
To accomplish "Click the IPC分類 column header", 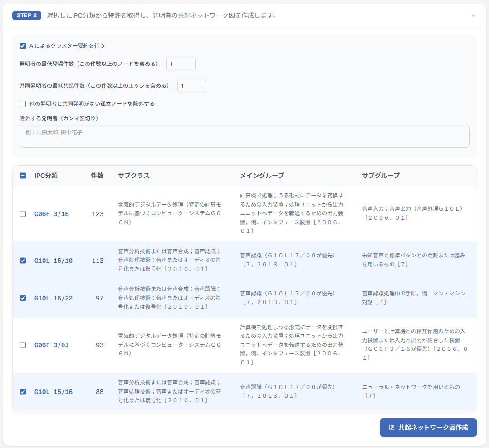I will 46,176.
